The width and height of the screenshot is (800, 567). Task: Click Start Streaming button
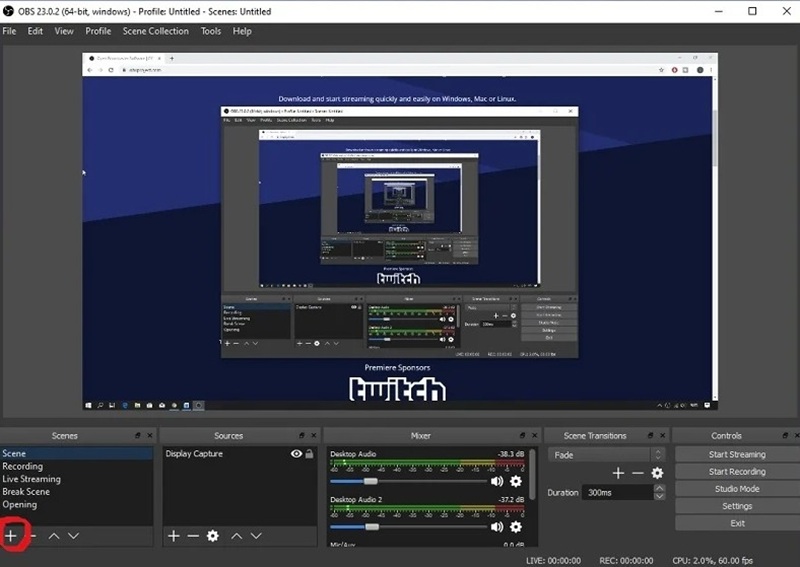737,454
